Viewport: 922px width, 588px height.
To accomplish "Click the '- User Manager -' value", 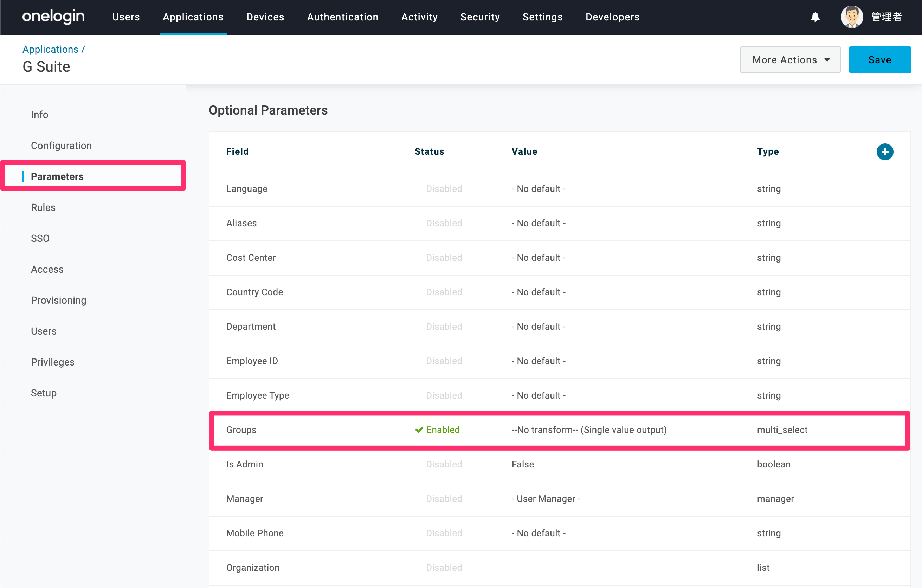I will [546, 499].
